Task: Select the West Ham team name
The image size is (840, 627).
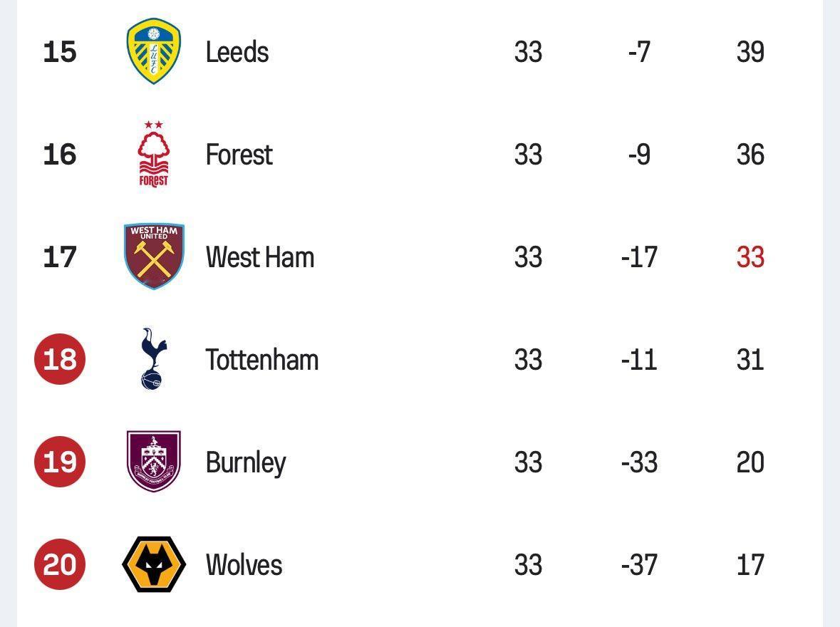Action: [x=260, y=257]
